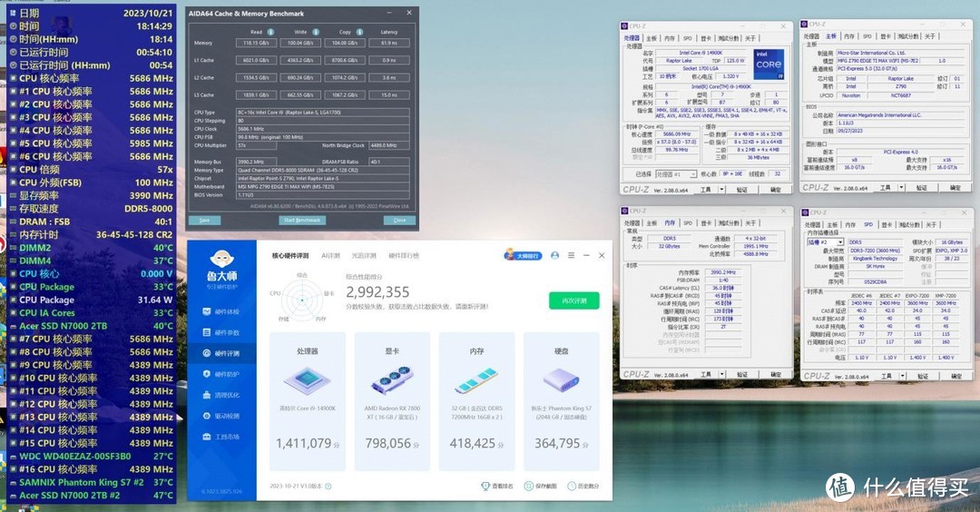Click the '内存计时' 36-45-45-128 CR2 row

92,234
